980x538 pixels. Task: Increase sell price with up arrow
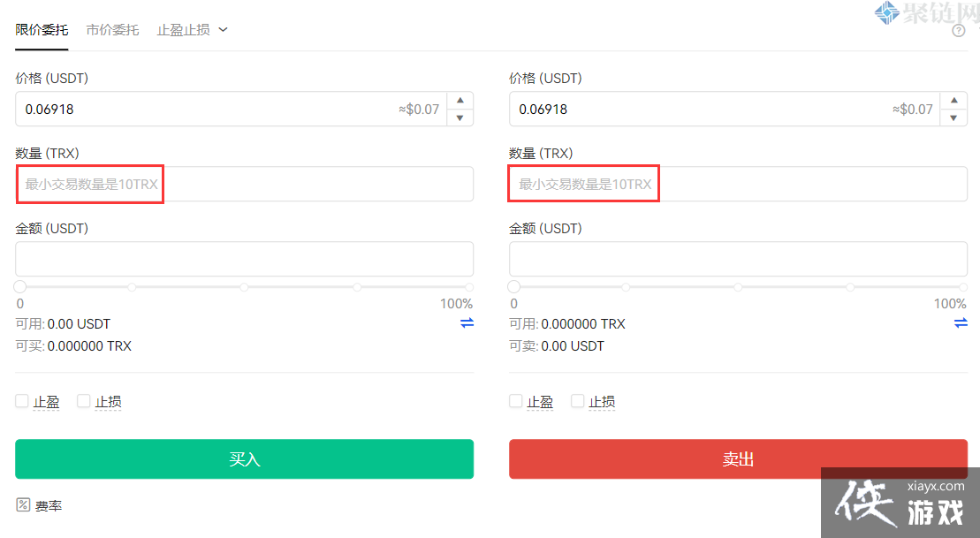pos(953,101)
